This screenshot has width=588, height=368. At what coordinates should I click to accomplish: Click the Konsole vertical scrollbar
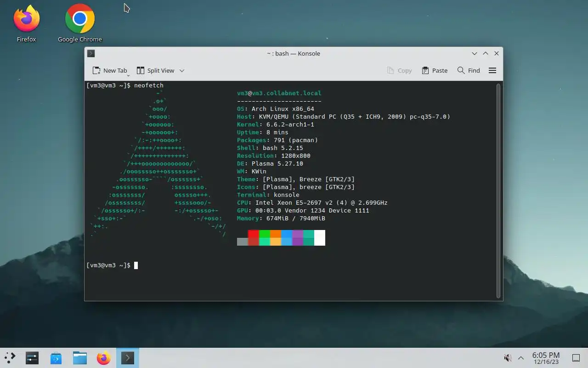(498, 190)
